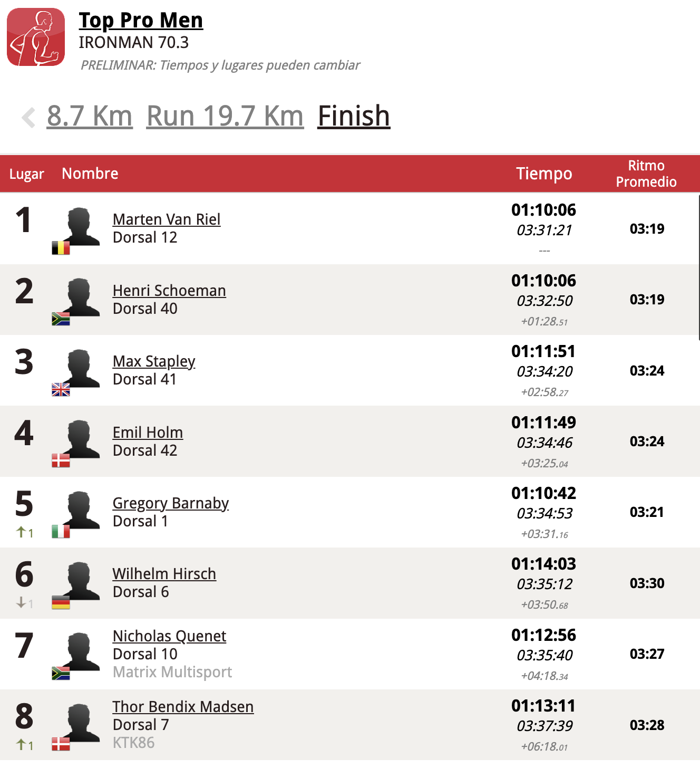The width and height of the screenshot is (700, 768).
Task: Open the 8.7 Km split tab
Action: click(90, 116)
